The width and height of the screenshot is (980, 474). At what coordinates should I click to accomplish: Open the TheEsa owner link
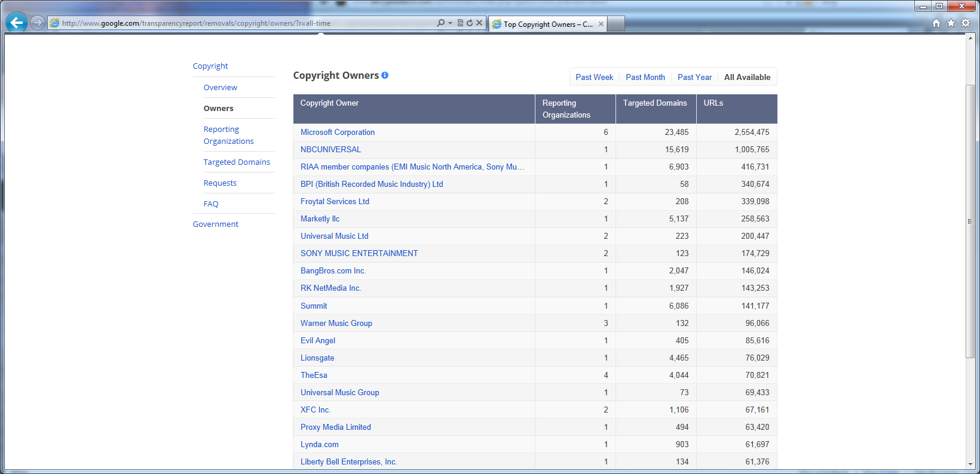click(314, 375)
